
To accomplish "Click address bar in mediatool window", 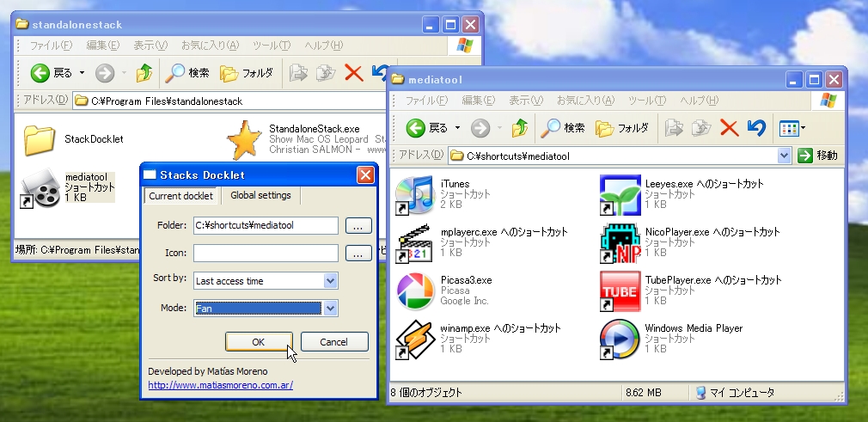I will point(619,156).
